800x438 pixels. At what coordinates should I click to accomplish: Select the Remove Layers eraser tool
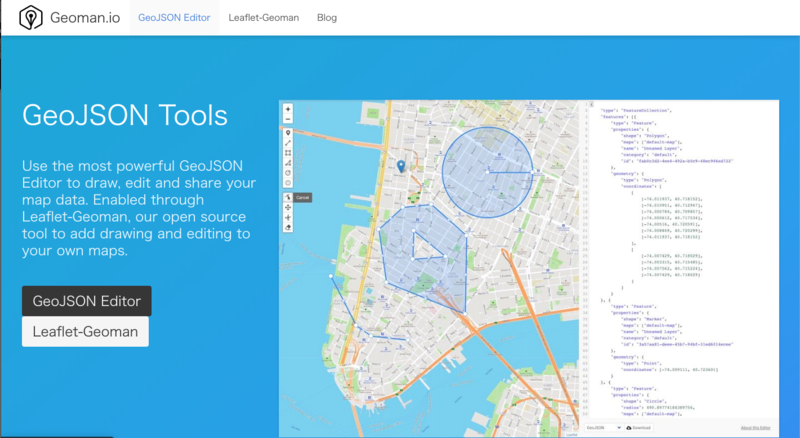pyautogui.click(x=288, y=228)
